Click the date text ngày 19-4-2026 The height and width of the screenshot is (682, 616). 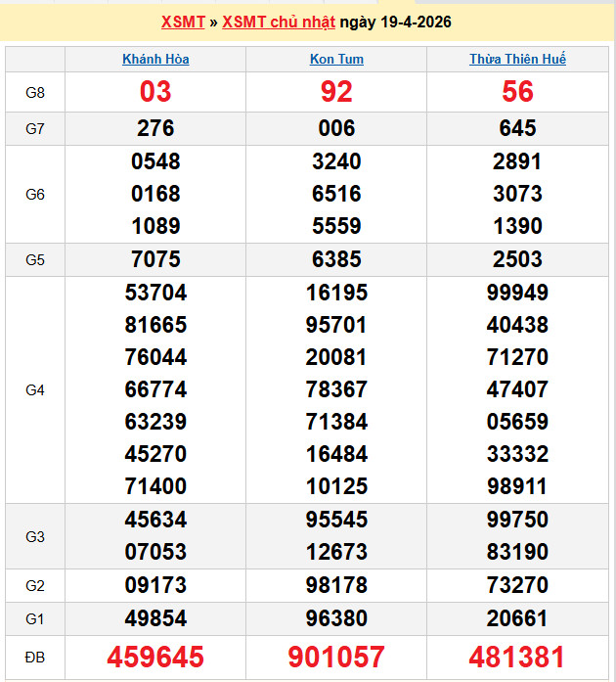coord(395,22)
